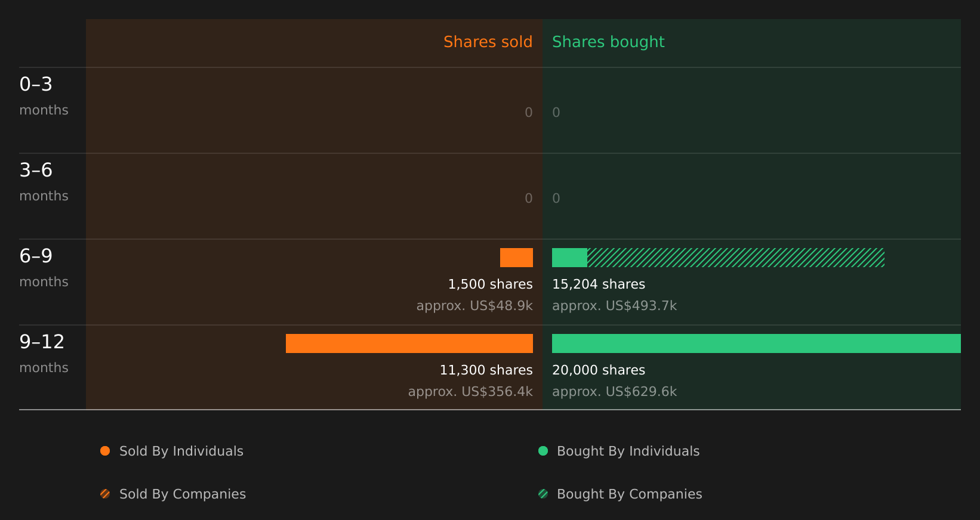Image resolution: width=980 pixels, height=520 pixels.
Task: Click the 1,500 shares value
Action: pos(491,284)
